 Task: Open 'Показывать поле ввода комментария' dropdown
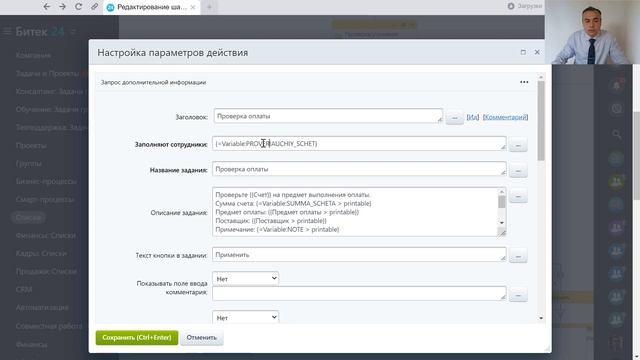245,279
